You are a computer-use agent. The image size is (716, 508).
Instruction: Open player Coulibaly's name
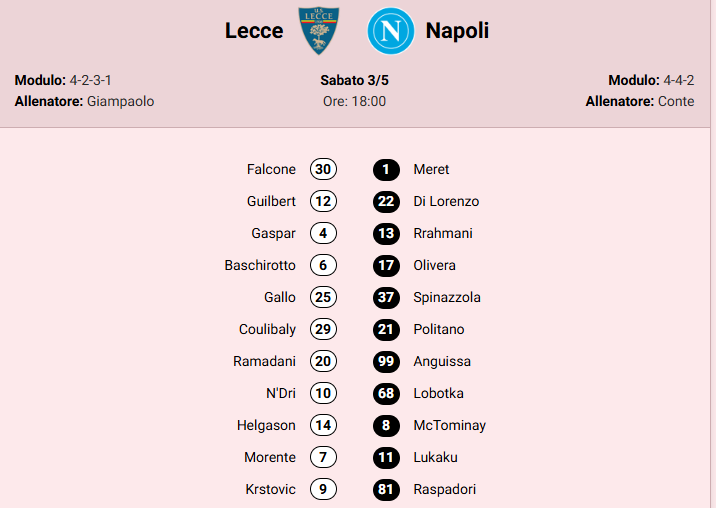(267, 329)
